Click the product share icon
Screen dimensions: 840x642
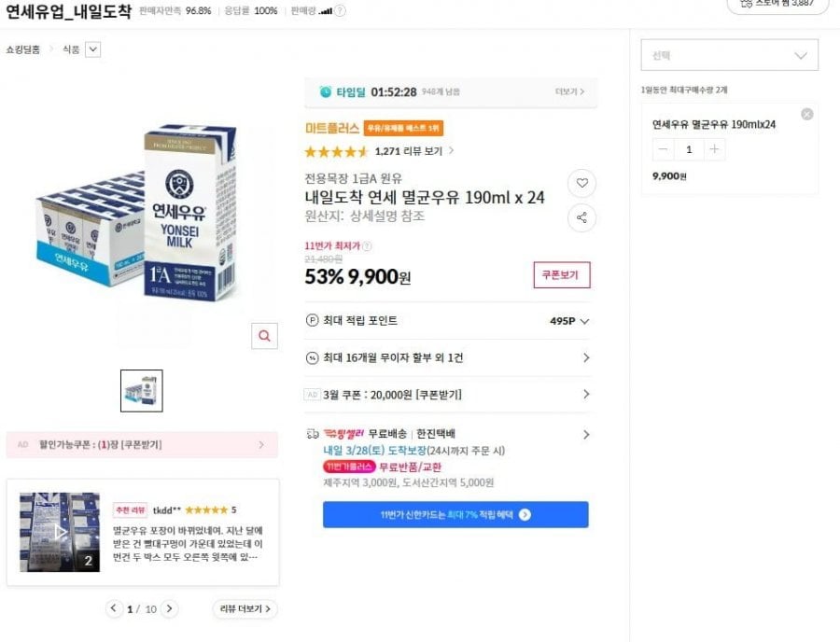point(581,217)
